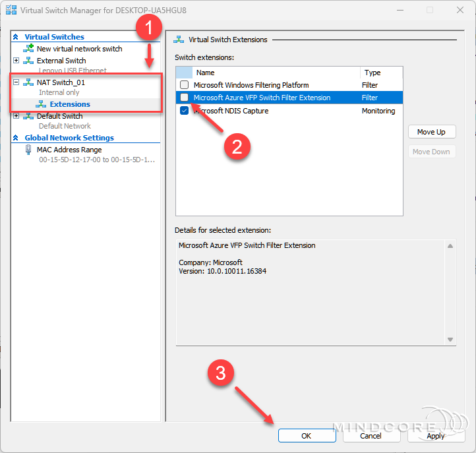The image size is (476, 453).
Task: Uncheck Microsoft NDIS Capture extension
Action: [184, 111]
